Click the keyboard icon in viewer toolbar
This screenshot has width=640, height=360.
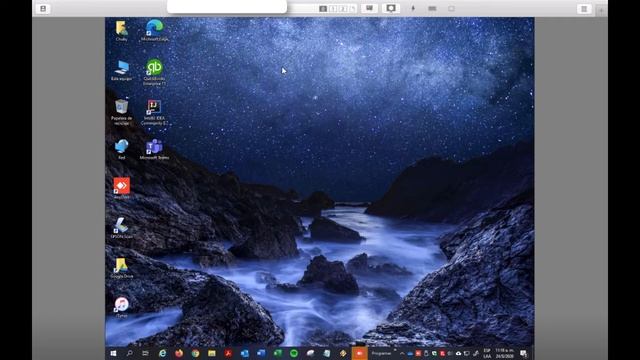coord(432,8)
